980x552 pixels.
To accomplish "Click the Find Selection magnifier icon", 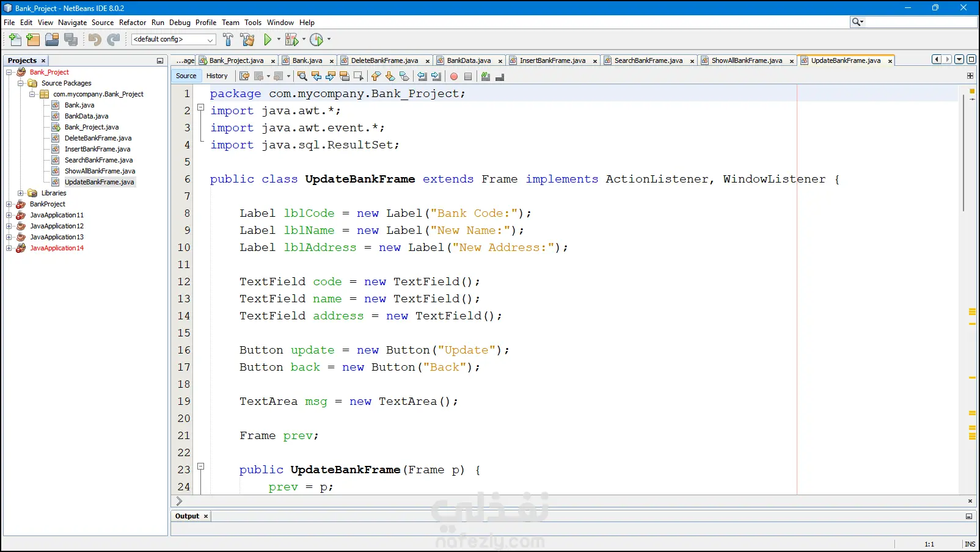I will pos(302,76).
